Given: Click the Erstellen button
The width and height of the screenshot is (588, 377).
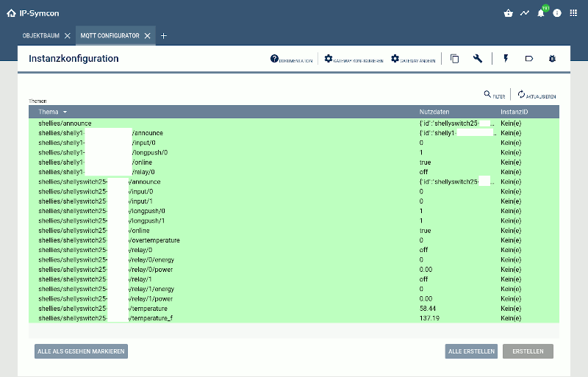Looking at the screenshot, I should coord(528,351).
